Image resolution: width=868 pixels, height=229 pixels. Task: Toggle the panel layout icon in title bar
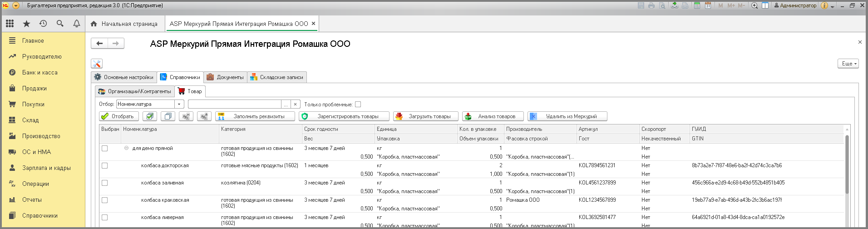765,5
